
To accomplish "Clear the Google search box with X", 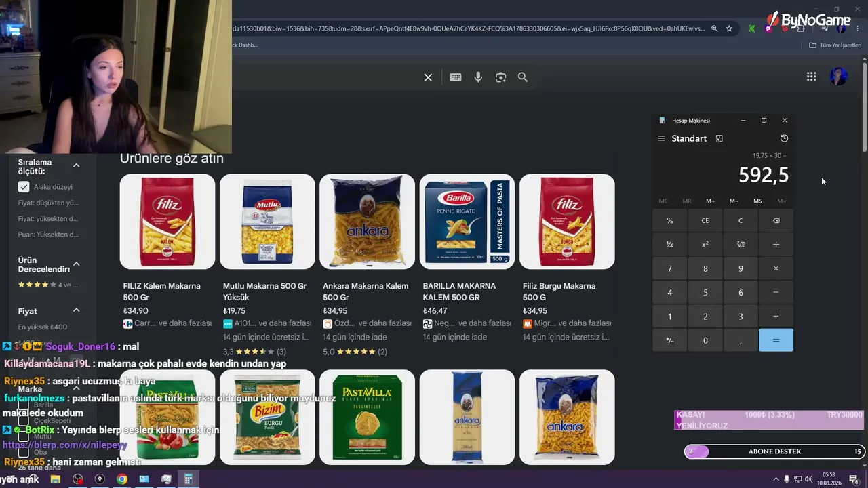I will (x=428, y=77).
